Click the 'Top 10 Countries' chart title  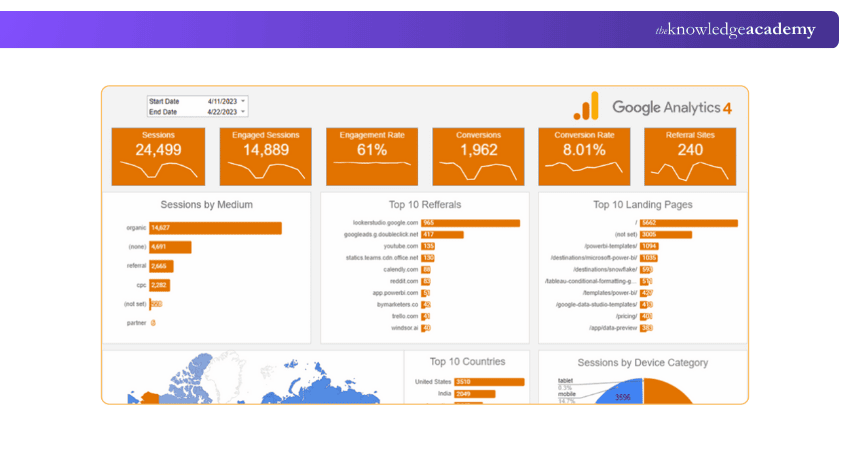point(467,362)
